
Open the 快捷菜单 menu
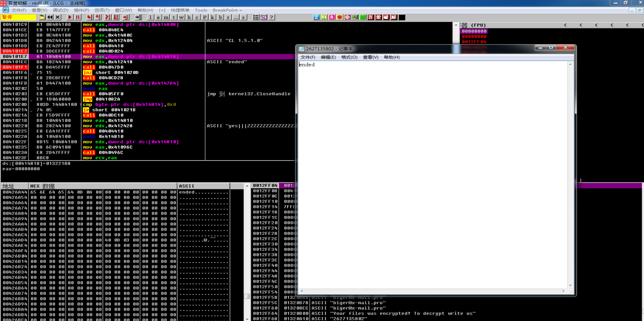(180, 10)
